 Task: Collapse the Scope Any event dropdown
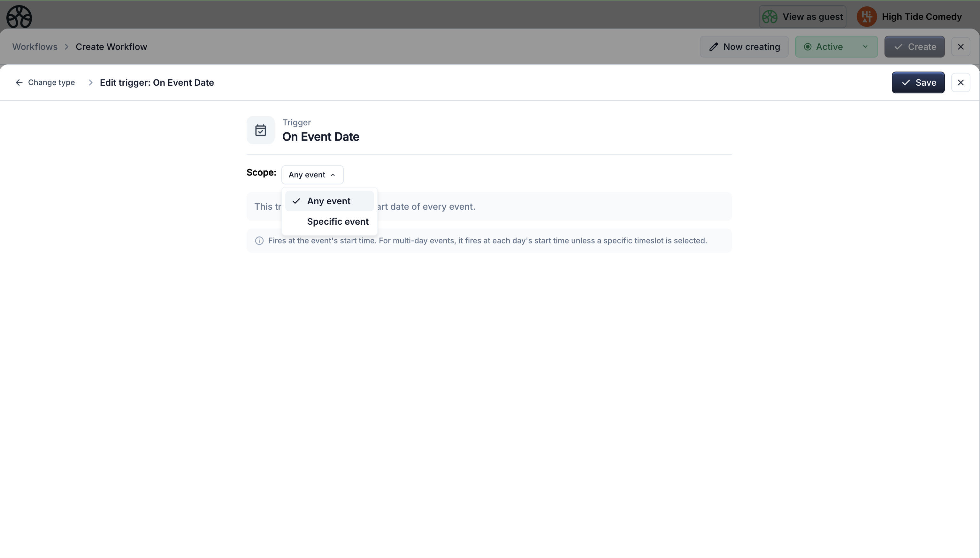[312, 175]
